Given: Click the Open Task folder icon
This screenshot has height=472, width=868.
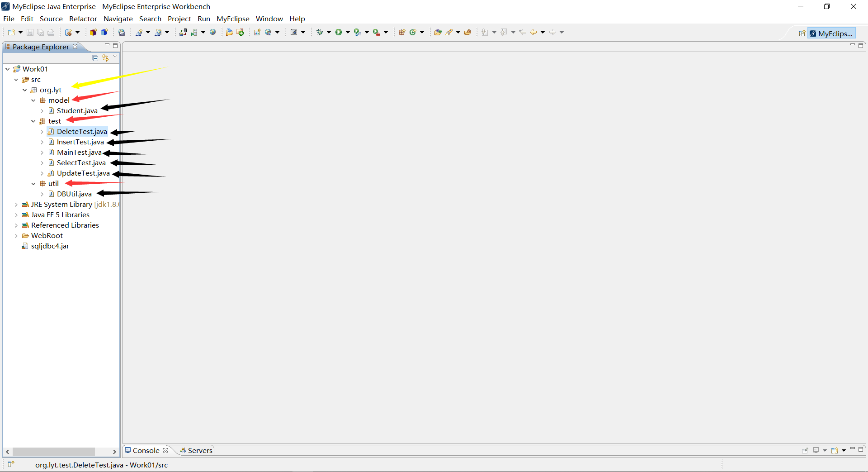Looking at the screenshot, I should (468, 32).
